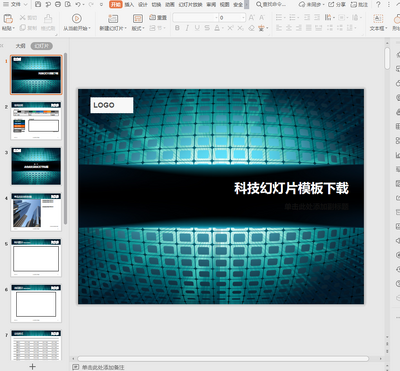Viewport: 400px width, 371px height.
Task: Click the 未同步 sync status button
Action: pyautogui.click(x=312, y=4)
